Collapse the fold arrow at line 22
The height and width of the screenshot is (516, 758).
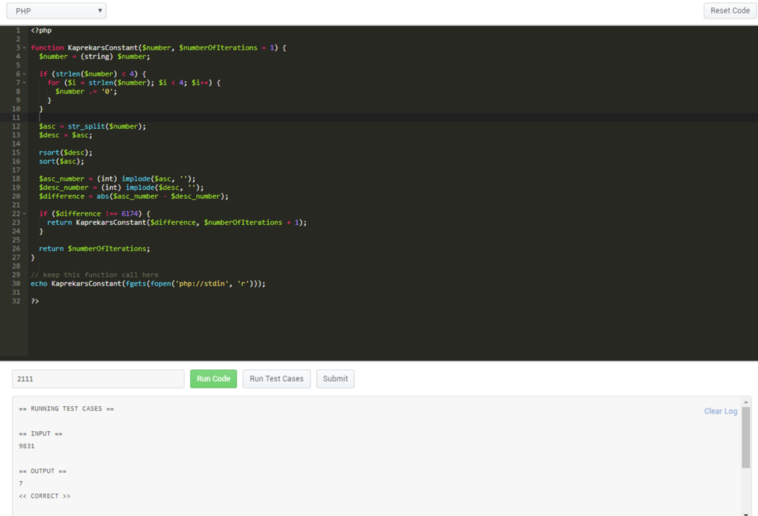[24, 214]
